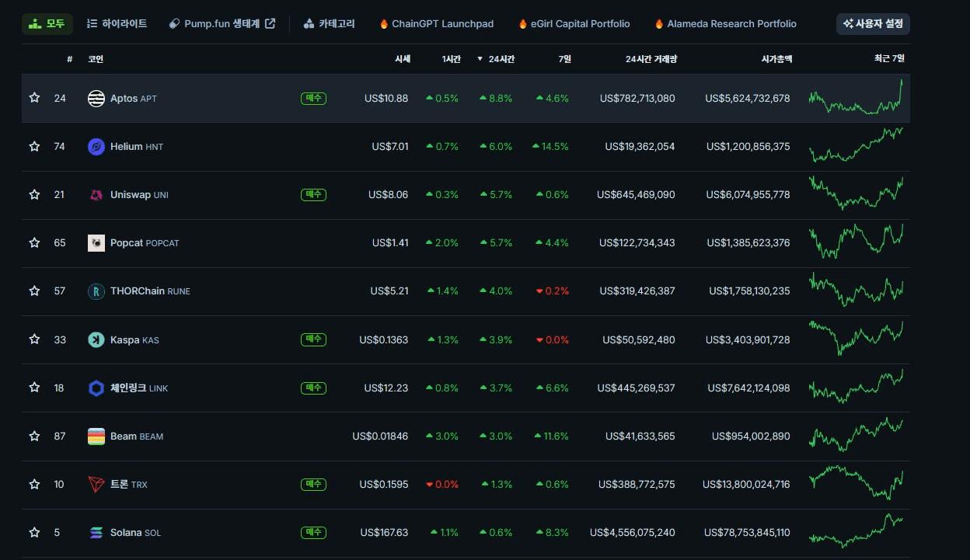This screenshot has height=560, width=970.
Task: Sort by the 1시간 column header
Action: [x=451, y=59]
